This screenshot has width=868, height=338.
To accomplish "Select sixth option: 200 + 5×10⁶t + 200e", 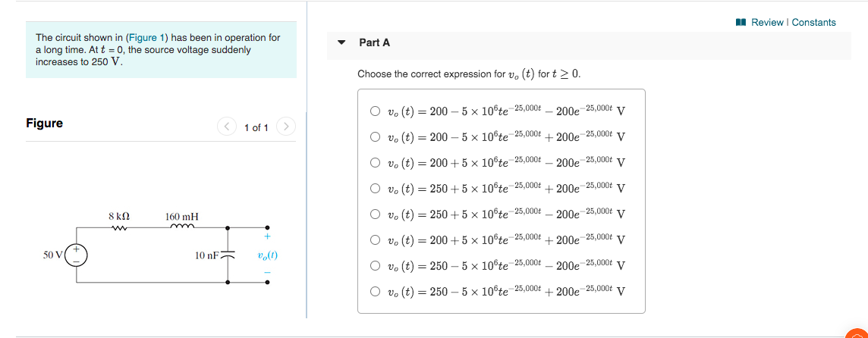I will [x=376, y=239].
